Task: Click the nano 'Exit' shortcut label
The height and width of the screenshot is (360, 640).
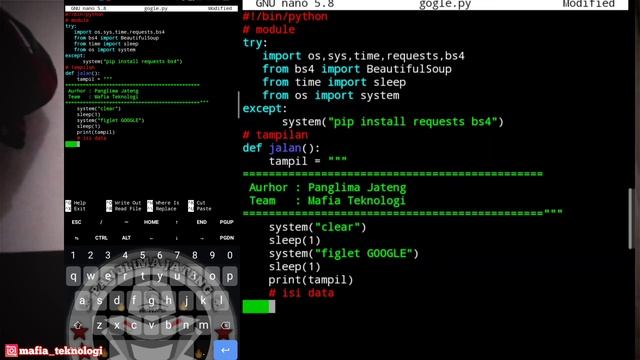Action: coord(80,209)
